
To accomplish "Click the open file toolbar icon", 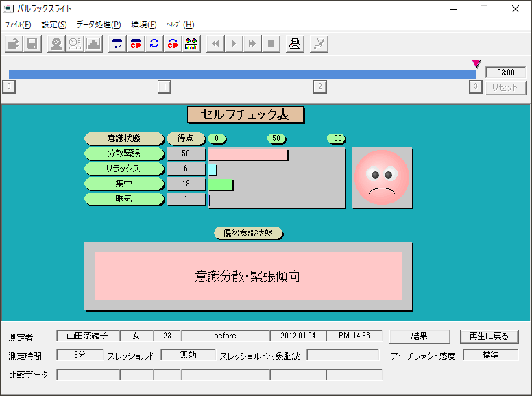I will click(x=14, y=44).
